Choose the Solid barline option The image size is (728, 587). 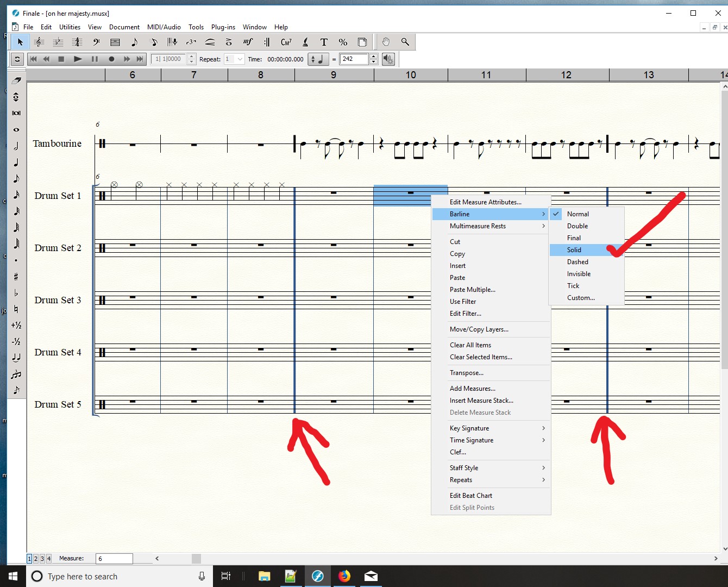(574, 250)
